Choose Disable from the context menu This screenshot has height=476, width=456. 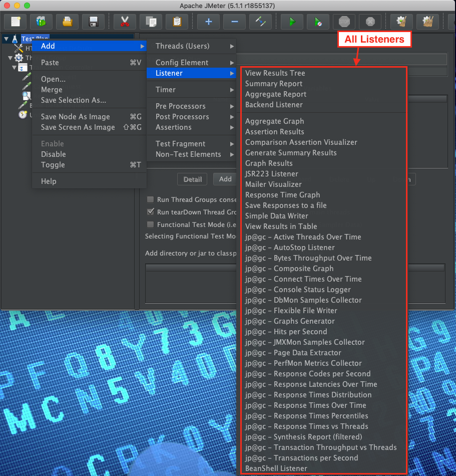coord(89,154)
